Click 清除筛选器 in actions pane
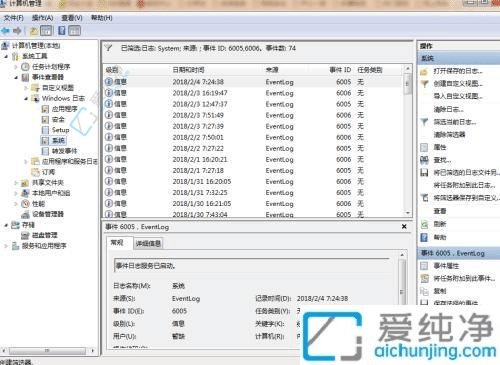 point(449,135)
